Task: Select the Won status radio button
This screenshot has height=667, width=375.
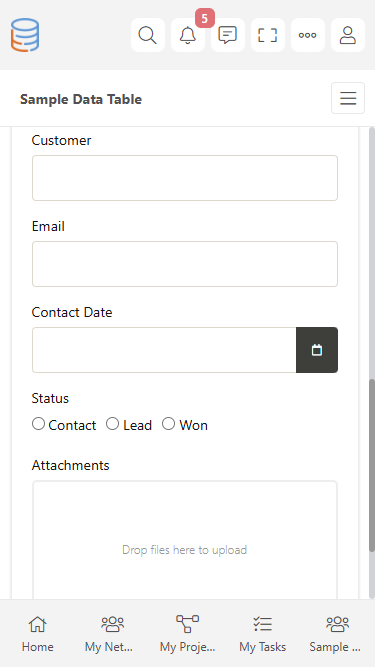Action: 168,424
